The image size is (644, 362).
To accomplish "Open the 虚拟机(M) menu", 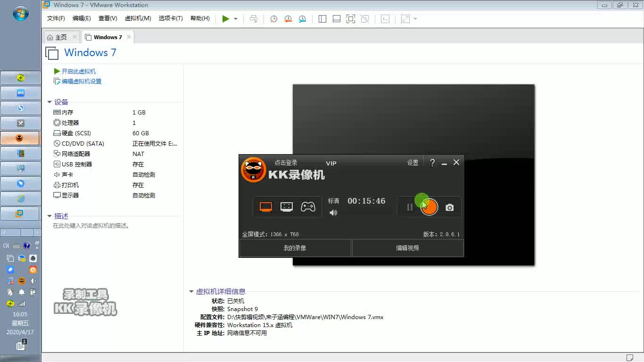I will [138, 18].
